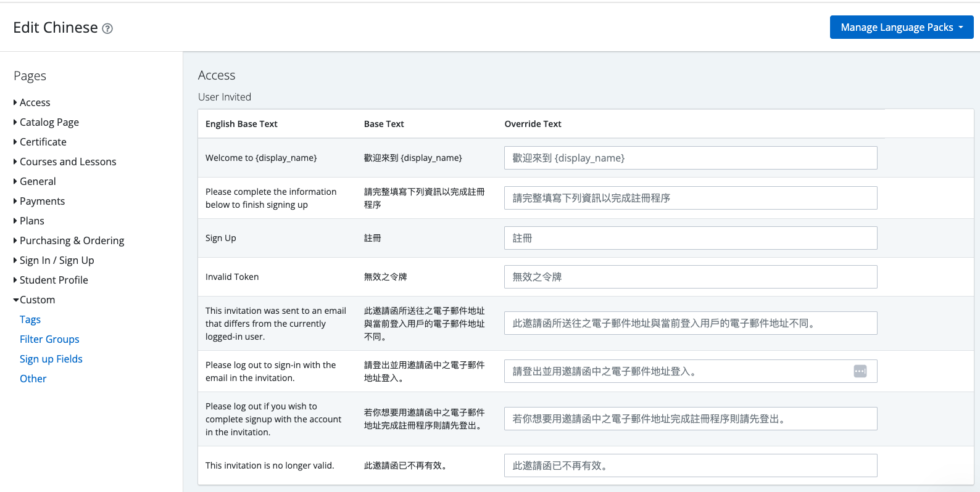Open Manage Language Packs dropdown
Image resolution: width=980 pixels, height=492 pixels.
click(x=902, y=27)
